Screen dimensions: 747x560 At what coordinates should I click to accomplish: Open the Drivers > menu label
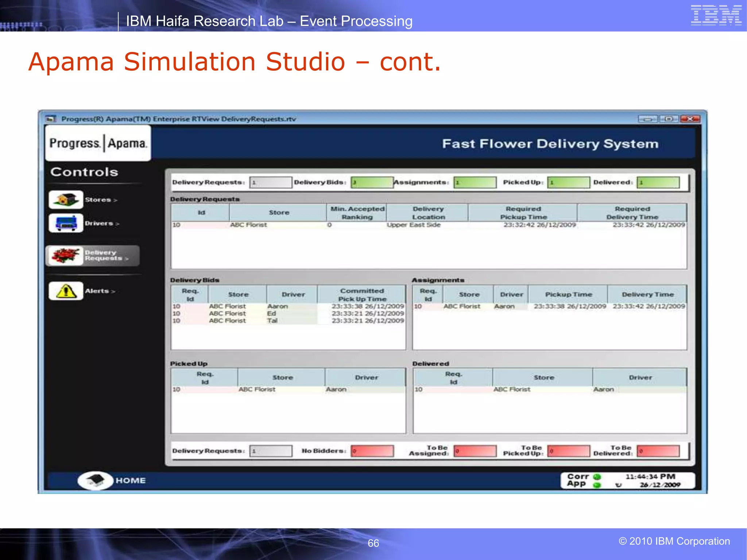click(102, 223)
